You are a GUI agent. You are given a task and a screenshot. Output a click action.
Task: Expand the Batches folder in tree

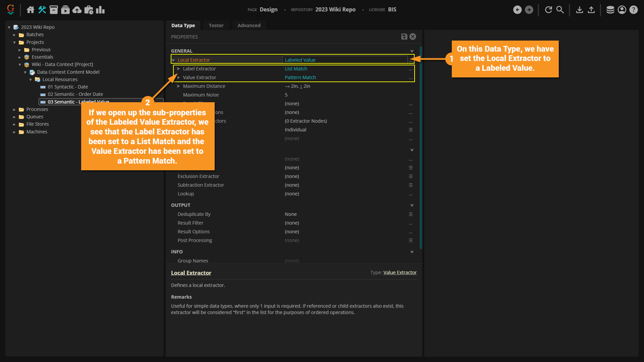tap(14, 35)
